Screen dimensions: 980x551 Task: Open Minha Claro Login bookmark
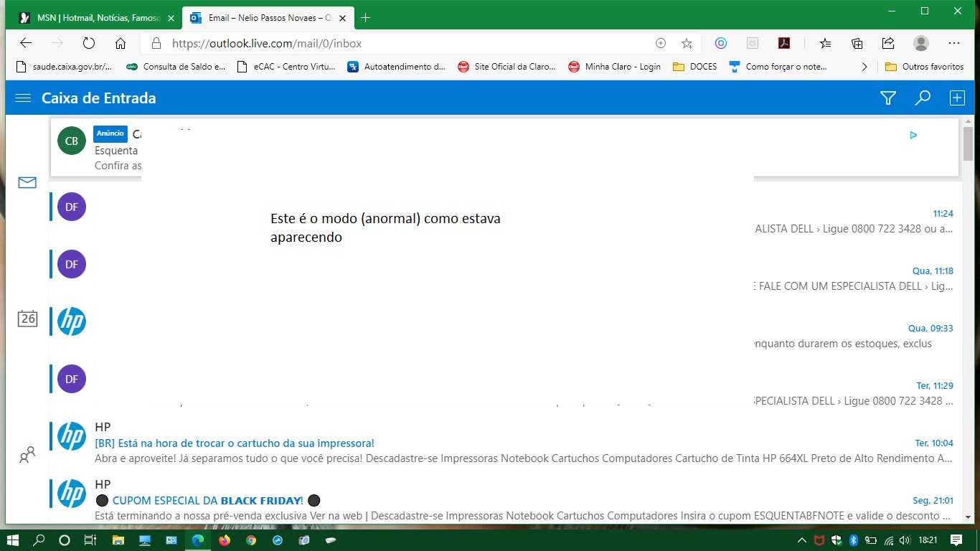point(615,67)
